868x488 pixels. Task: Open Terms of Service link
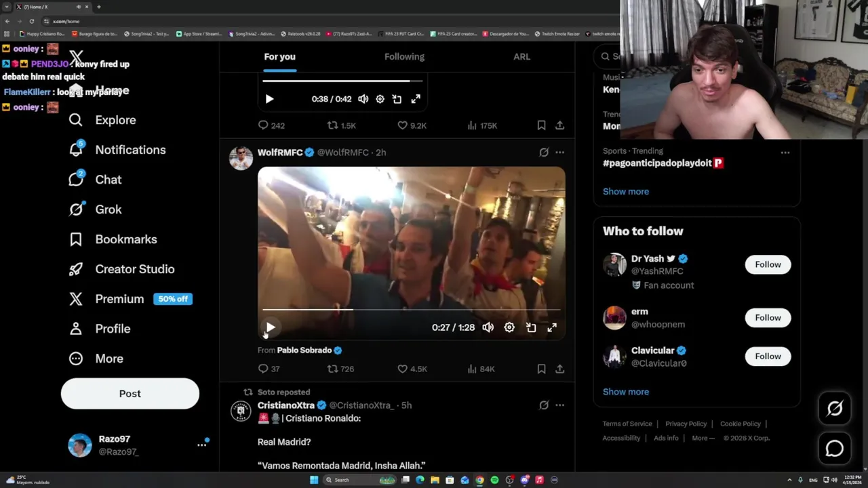pos(627,424)
